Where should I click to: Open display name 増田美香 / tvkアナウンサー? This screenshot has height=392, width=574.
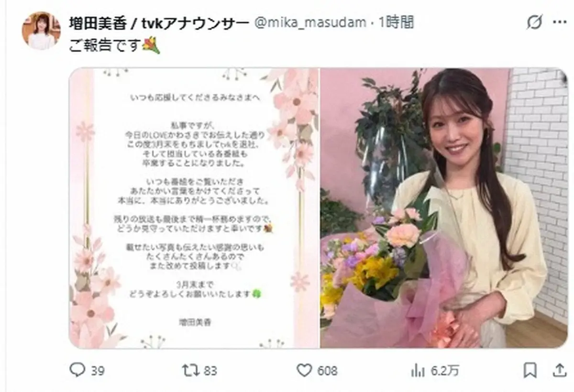tap(160, 22)
